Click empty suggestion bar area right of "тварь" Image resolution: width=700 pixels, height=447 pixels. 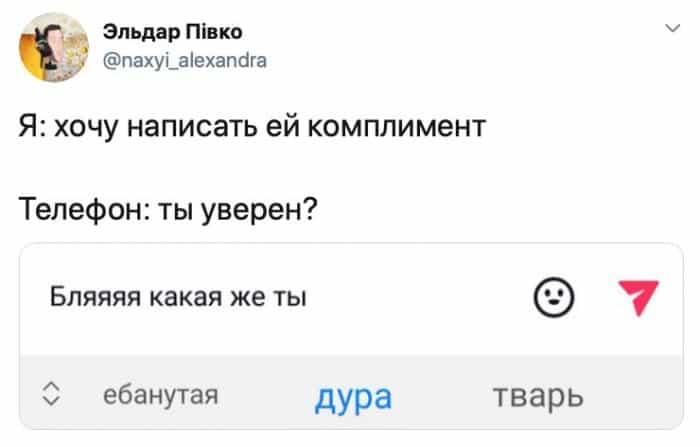pos(634,395)
